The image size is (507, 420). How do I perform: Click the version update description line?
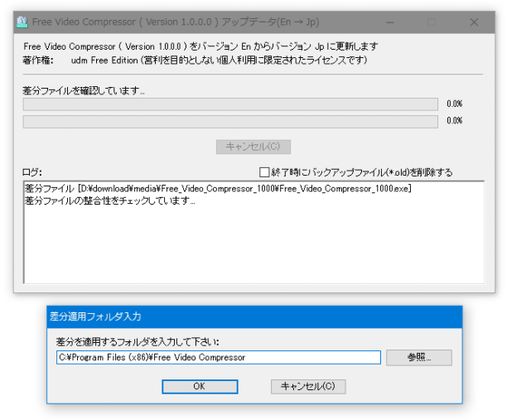click(200, 46)
